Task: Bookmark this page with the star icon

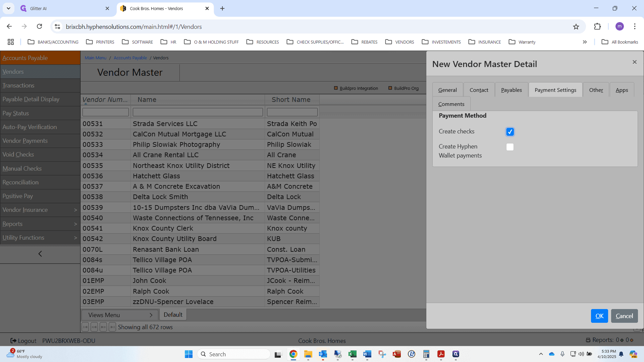Action: tap(576, 27)
